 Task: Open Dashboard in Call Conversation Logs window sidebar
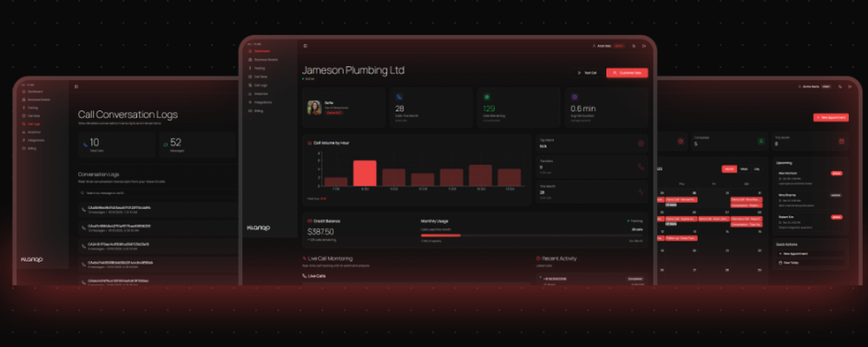coord(35,91)
